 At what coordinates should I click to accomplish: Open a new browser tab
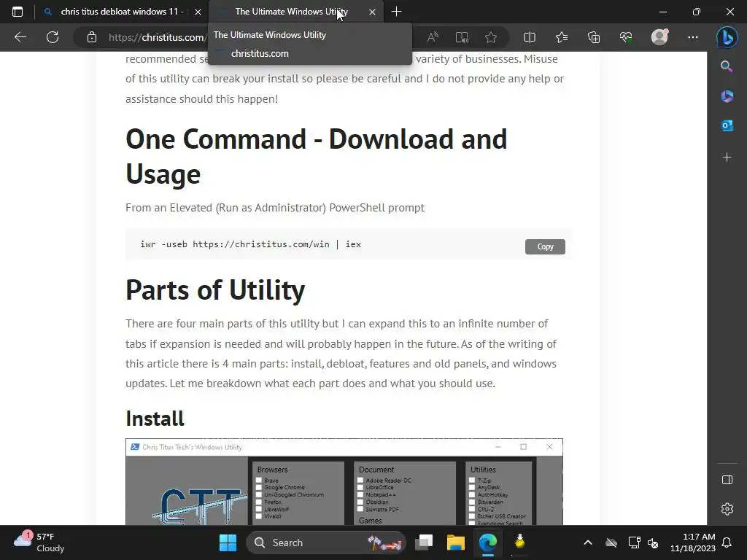396,12
